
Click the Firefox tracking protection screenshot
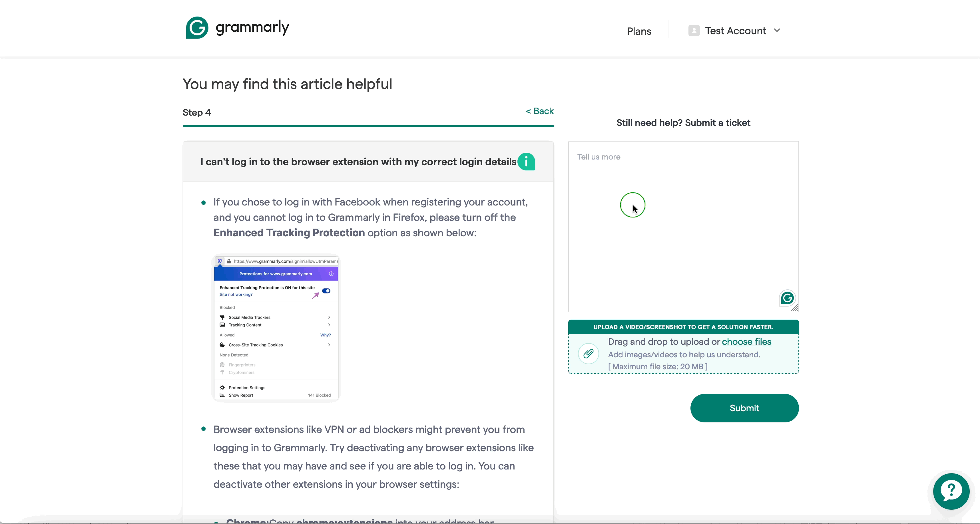276,328
